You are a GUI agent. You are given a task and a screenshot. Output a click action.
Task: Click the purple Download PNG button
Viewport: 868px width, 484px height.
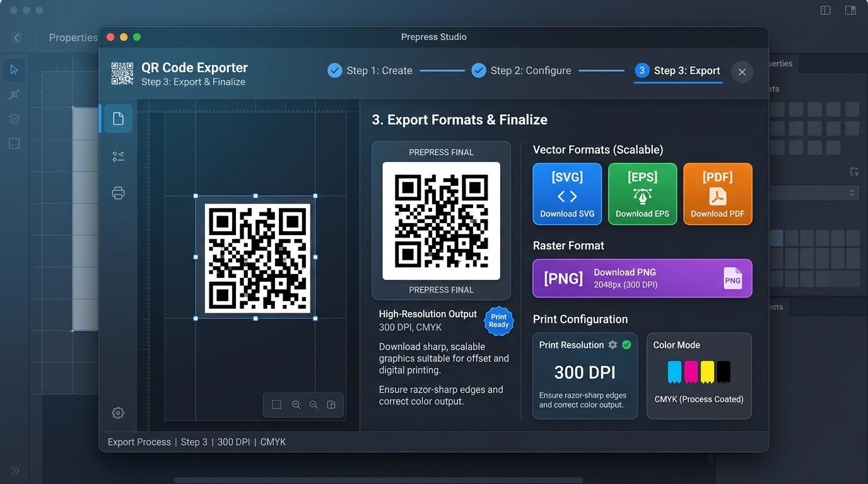click(x=642, y=278)
